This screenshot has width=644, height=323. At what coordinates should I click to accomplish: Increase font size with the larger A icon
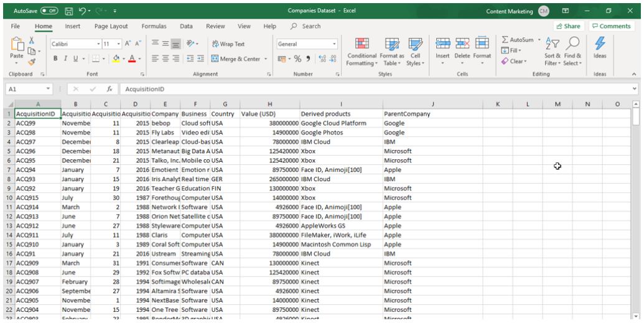pos(128,44)
